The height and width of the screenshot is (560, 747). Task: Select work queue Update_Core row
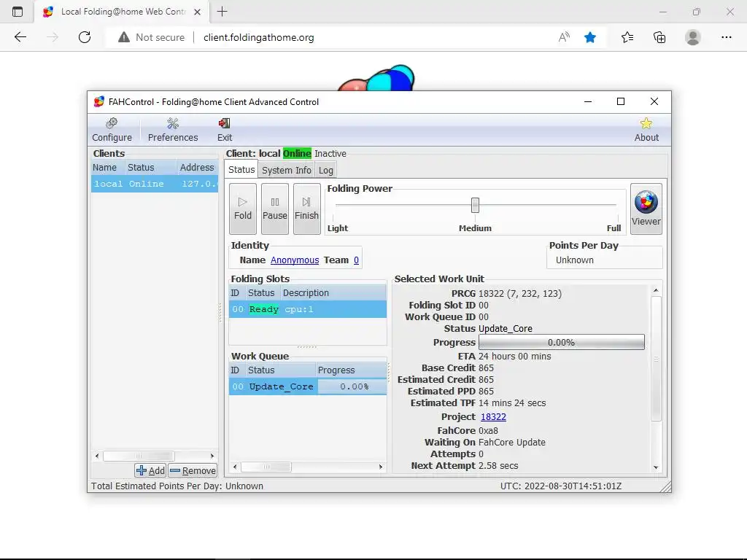pyautogui.click(x=307, y=386)
